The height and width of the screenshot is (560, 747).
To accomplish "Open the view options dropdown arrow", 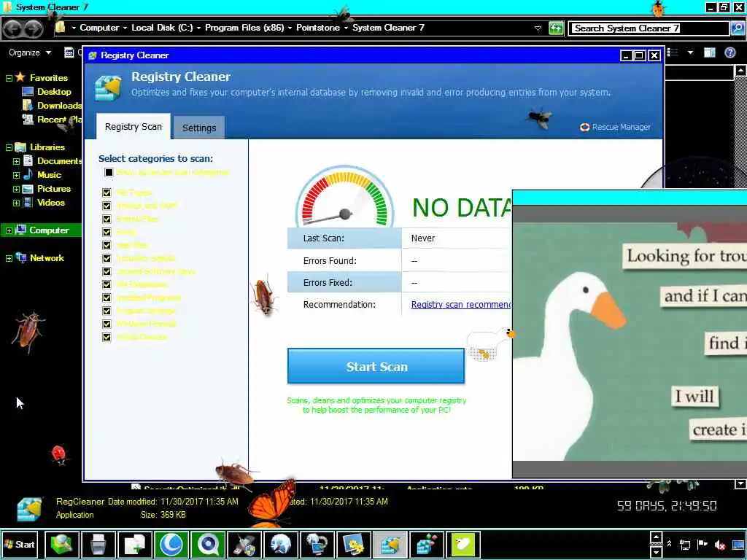I will (690, 52).
